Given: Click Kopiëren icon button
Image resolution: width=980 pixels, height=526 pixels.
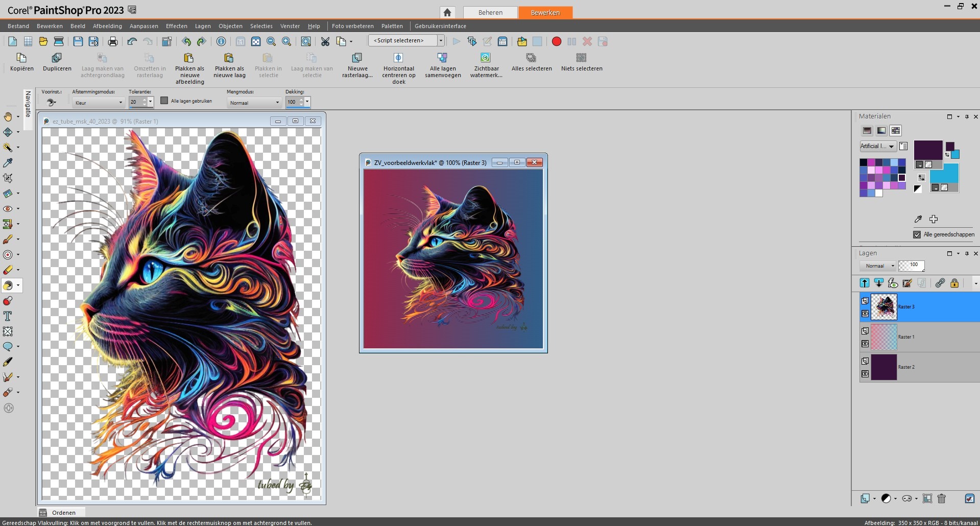Looking at the screenshot, I should pos(21,62).
